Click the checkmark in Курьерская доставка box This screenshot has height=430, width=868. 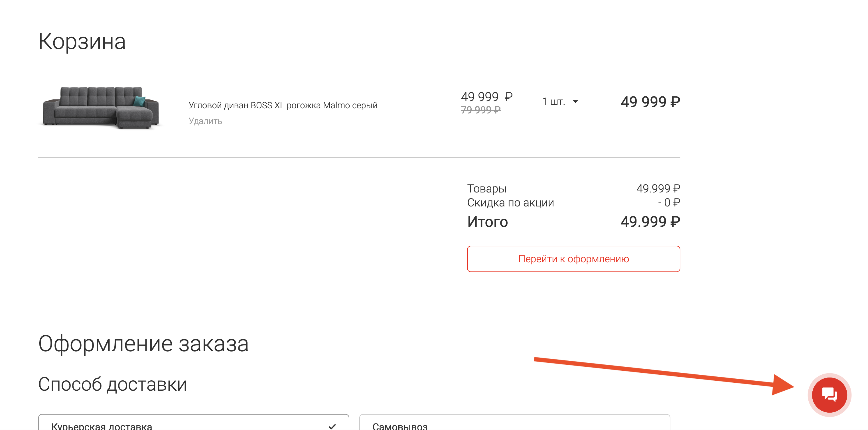(332, 426)
